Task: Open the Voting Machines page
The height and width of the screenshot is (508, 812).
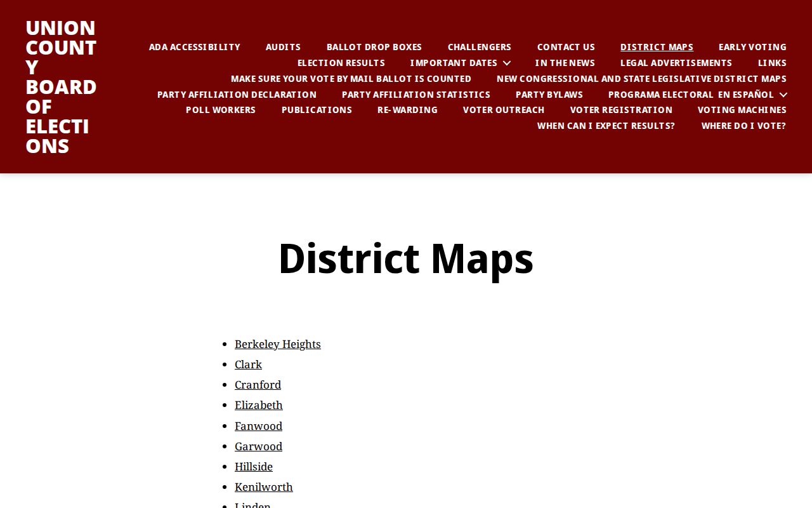Action: point(742,110)
